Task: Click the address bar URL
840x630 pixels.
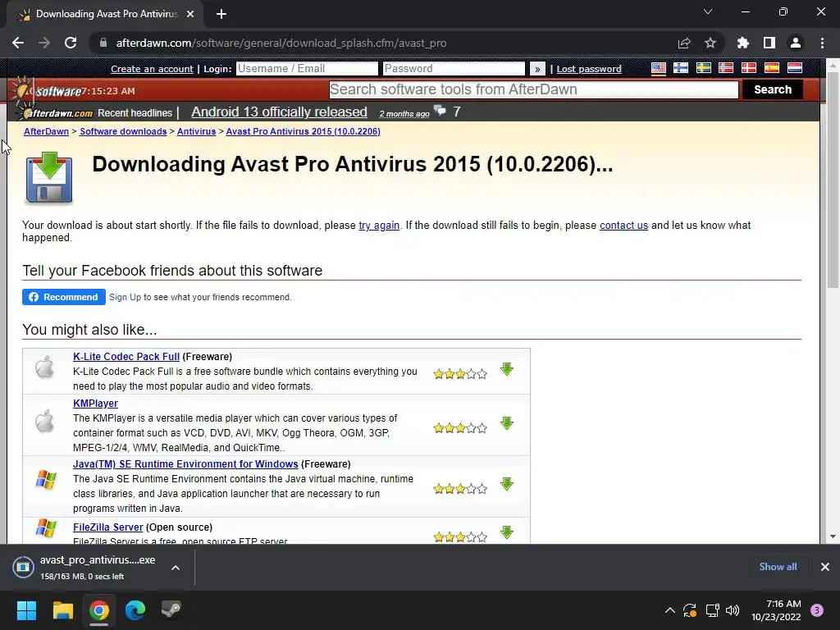Action: tap(281, 43)
